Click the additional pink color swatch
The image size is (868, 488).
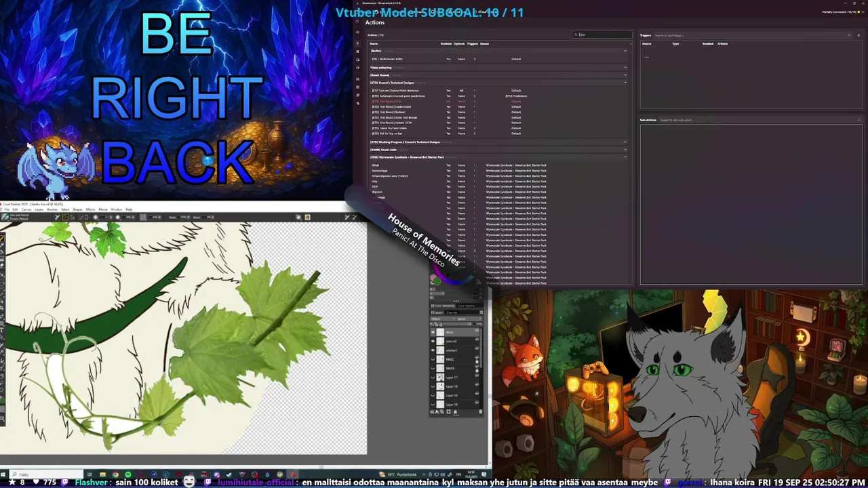point(433,277)
